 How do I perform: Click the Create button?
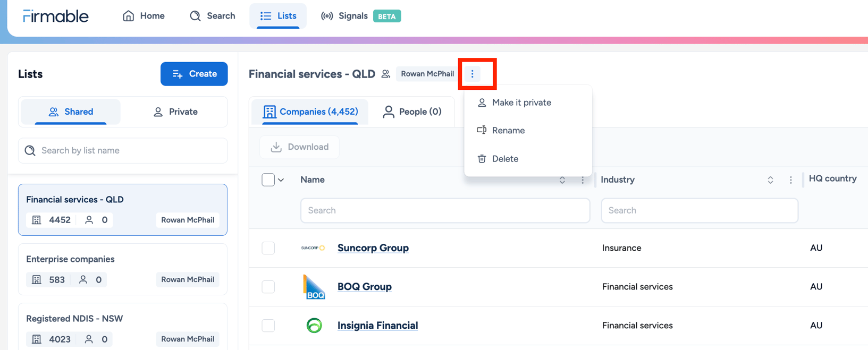(194, 74)
